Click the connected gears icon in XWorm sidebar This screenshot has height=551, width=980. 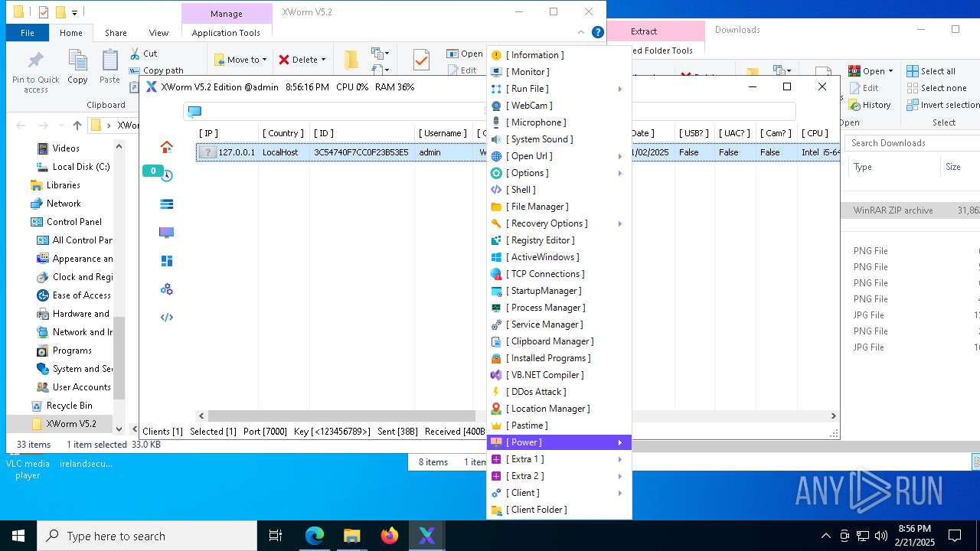tap(166, 289)
